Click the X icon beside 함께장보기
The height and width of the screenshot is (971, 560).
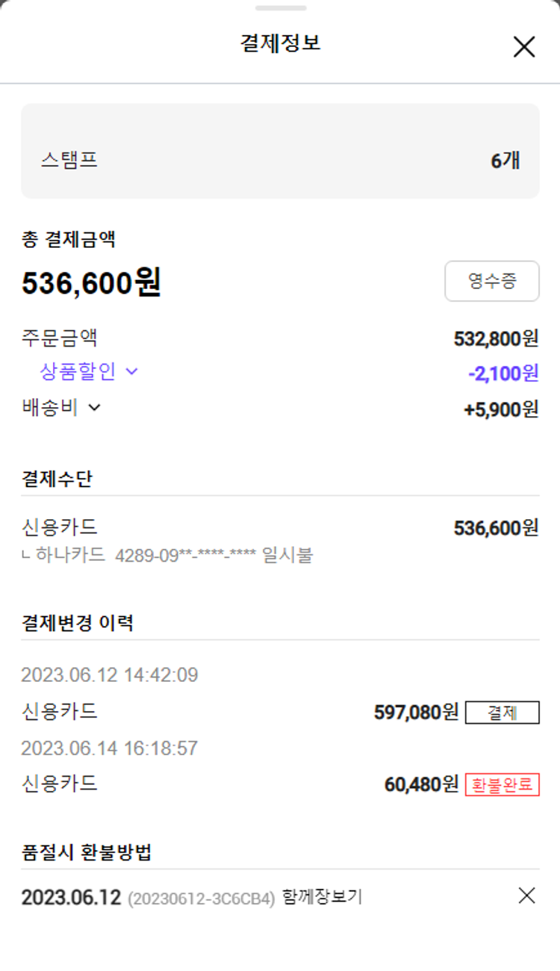pos(526,896)
